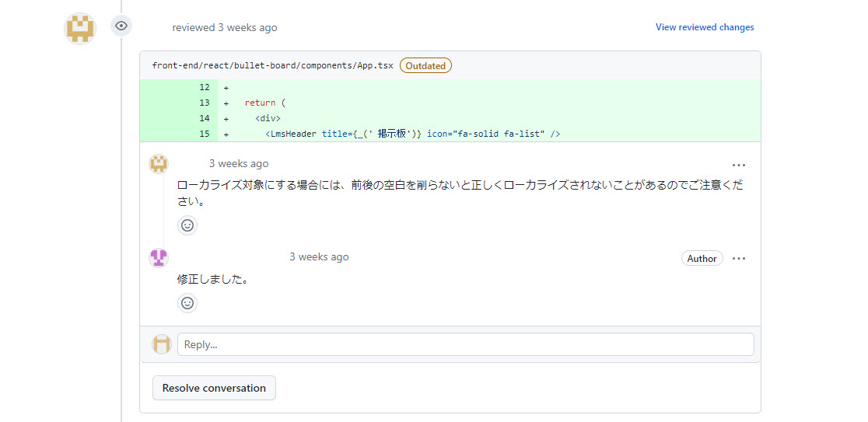Click the Author label badge
The height and width of the screenshot is (422, 868).
pos(702,259)
